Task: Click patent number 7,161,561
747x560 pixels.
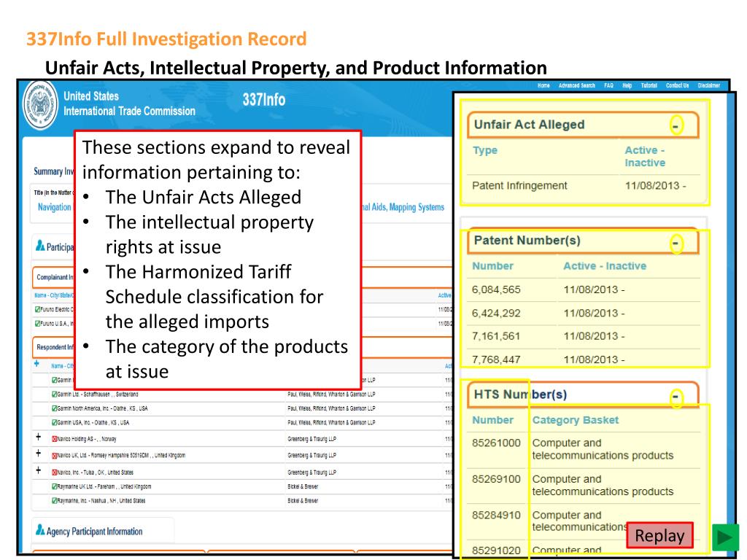Action: coord(496,336)
